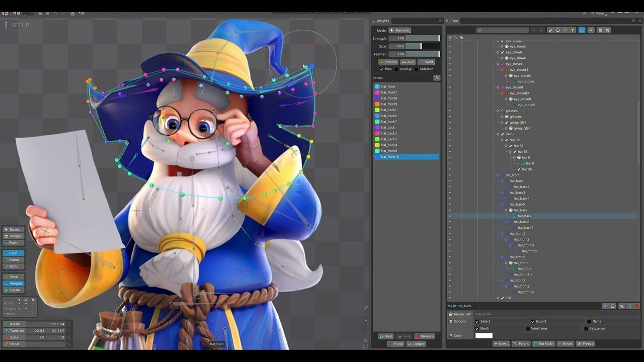Viewport: 644px width, 362px height.
Task: Click the Smooth weights button
Action: tap(388, 62)
